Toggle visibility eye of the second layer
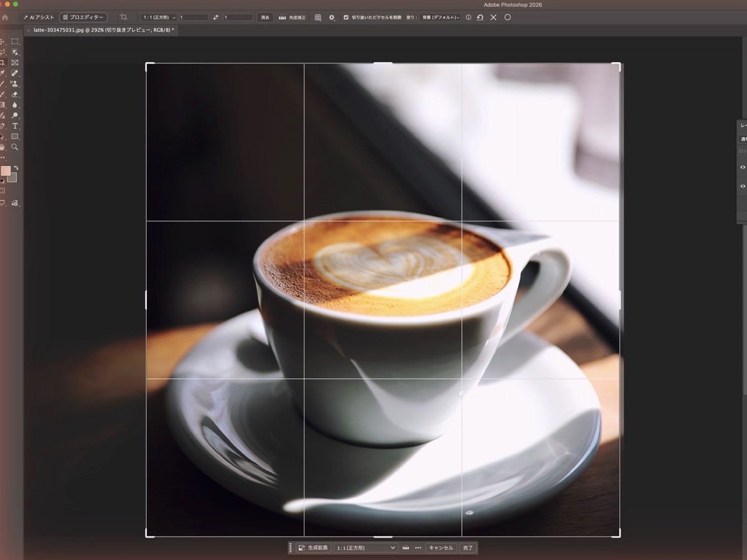The height and width of the screenshot is (560, 747). [743, 186]
